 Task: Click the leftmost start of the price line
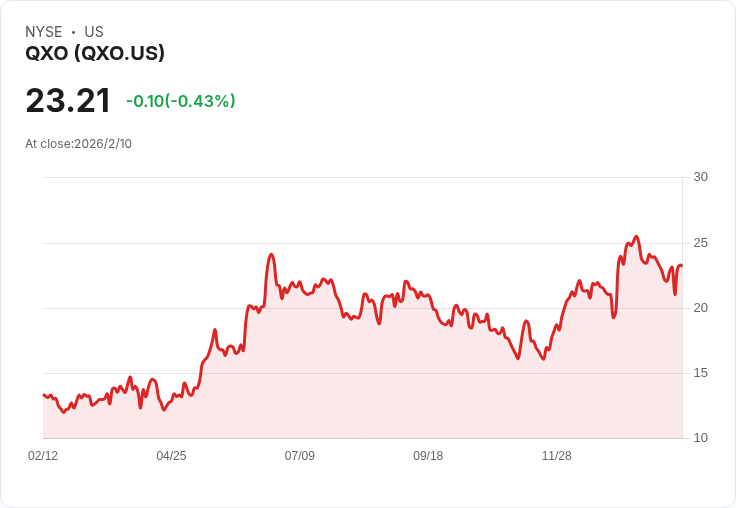[44, 395]
